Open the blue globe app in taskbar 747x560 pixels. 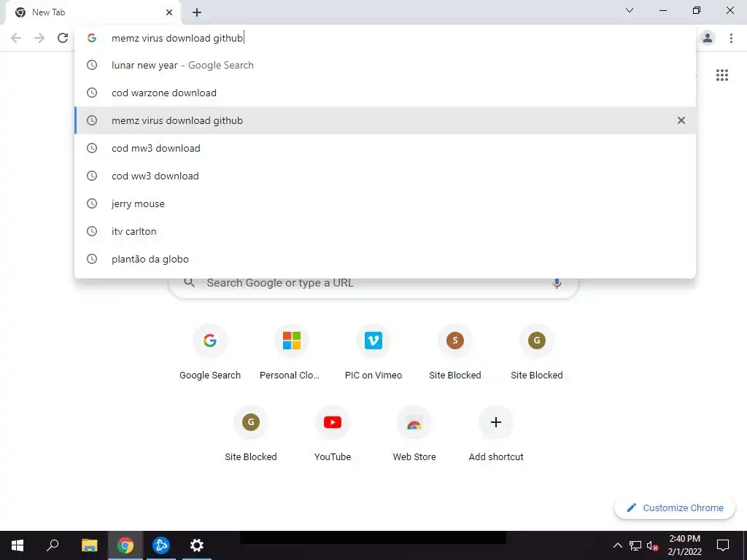(x=161, y=545)
